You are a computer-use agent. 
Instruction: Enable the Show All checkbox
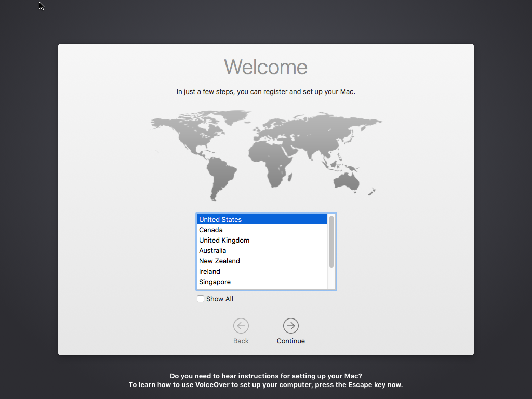point(201,299)
